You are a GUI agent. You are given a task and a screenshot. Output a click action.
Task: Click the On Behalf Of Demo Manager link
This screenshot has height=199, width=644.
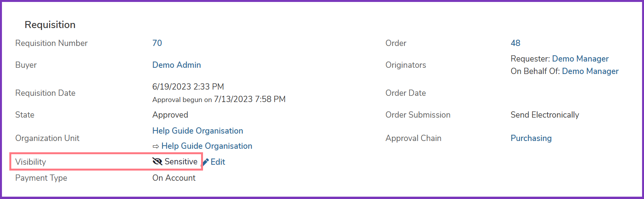coord(590,71)
